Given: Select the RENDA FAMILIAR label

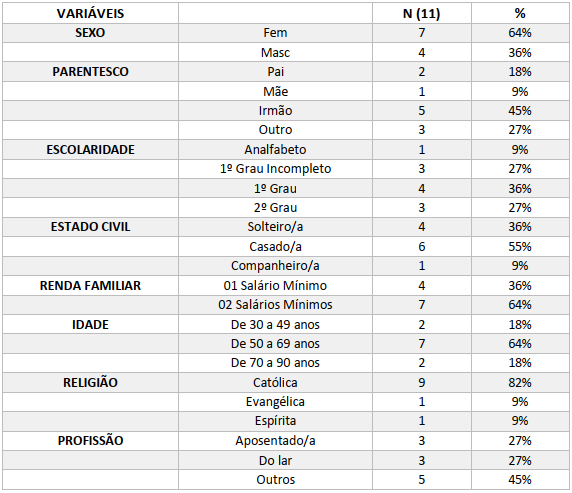Looking at the screenshot, I should [x=90, y=286].
